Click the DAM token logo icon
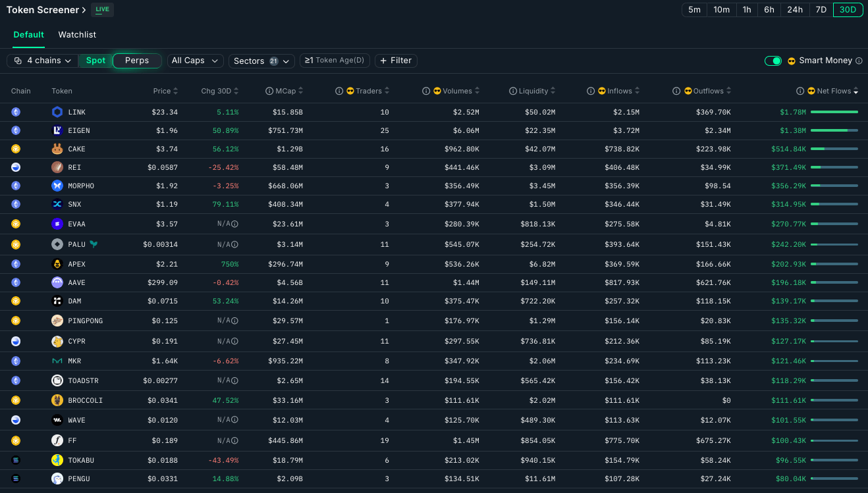The height and width of the screenshot is (493, 868). coord(57,301)
